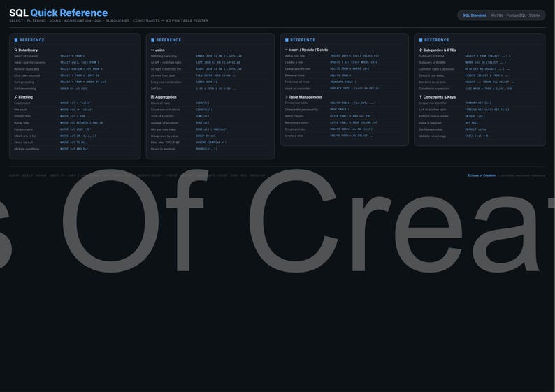This screenshot has width=555, height=392.
Task: Click the 'WHERE col BETWEEN 1 AND 10' snippet
Action: point(81,123)
